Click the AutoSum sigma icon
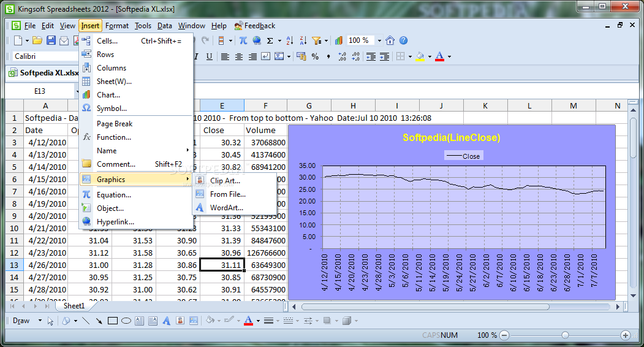This screenshot has height=347, width=644. click(x=270, y=40)
